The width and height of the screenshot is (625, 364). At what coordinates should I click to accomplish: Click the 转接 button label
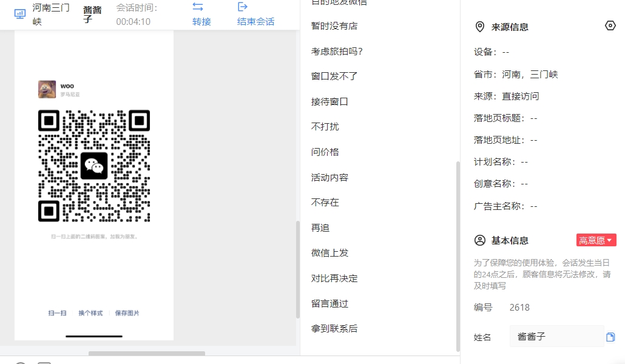[201, 21]
